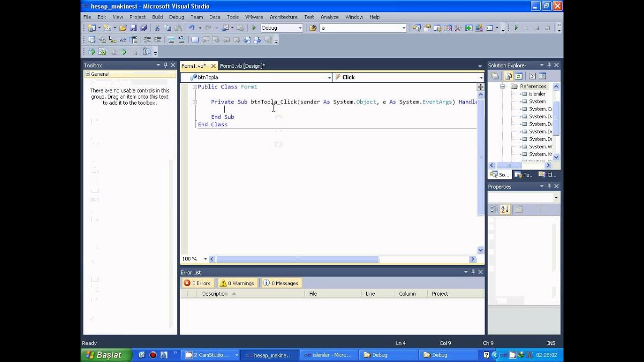Screen dimensions: 644x362
Task: Select the islemler reference in Solution Explorer
Action: tap(537, 94)
